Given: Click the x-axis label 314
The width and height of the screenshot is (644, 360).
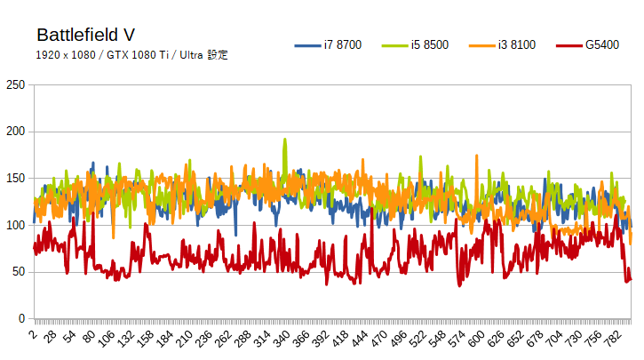Looking at the screenshot, I should (260, 339).
